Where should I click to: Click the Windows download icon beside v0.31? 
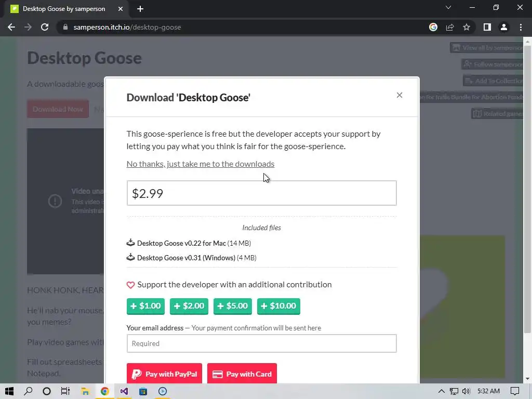coord(130,257)
